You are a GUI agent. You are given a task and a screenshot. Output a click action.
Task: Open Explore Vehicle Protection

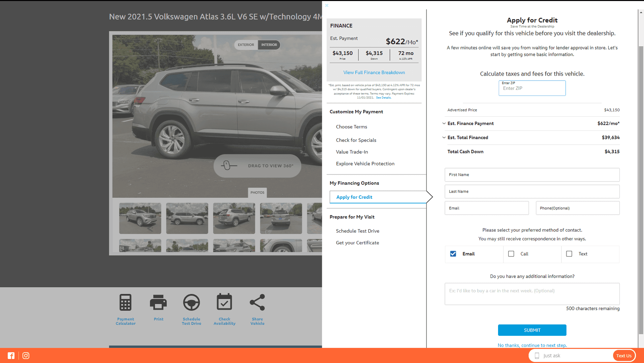(365, 164)
